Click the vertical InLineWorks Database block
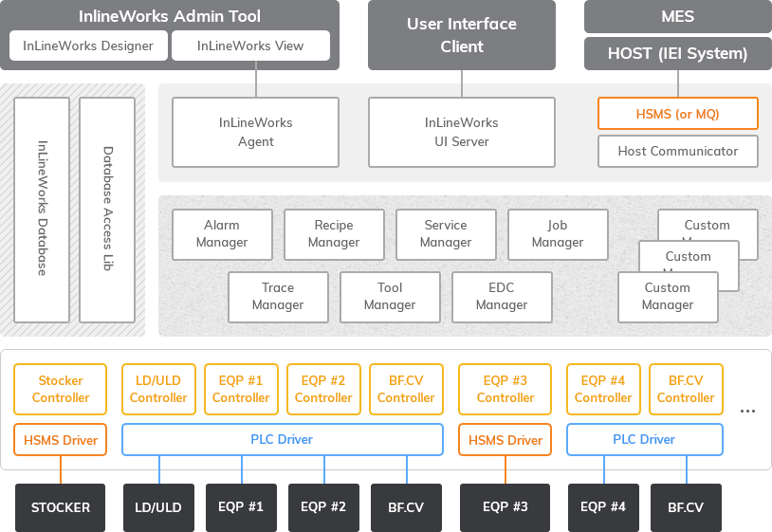The width and height of the screenshot is (772, 532). (42, 210)
